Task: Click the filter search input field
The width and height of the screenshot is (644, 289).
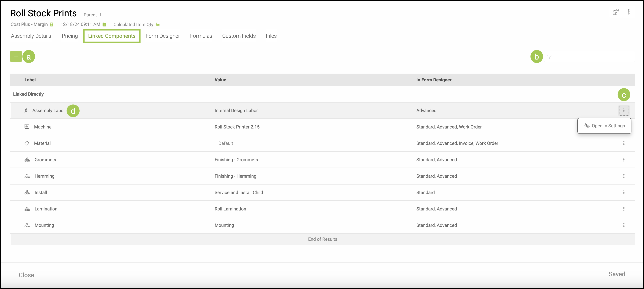Action: click(593, 57)
